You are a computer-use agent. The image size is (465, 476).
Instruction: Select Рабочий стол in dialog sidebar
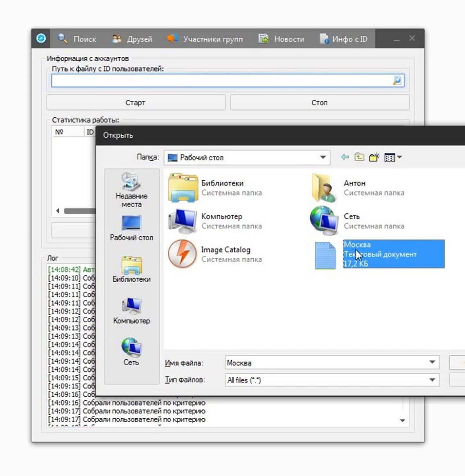131,228
